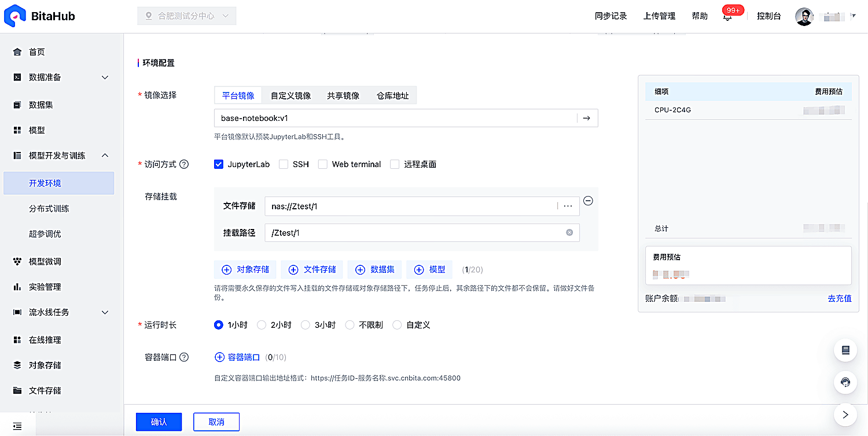
Task: Expand the floating panel with right chevron
Action: point(845,414)
